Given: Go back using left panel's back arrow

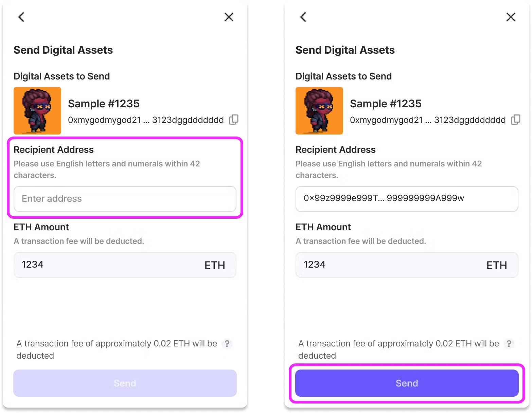Looking at the screenshot, I should coord(21,17).
